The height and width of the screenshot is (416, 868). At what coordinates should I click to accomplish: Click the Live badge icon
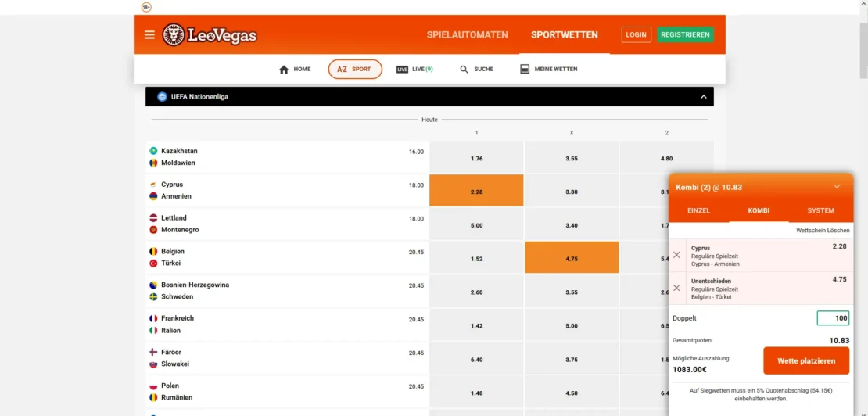(x=403, y=70)
